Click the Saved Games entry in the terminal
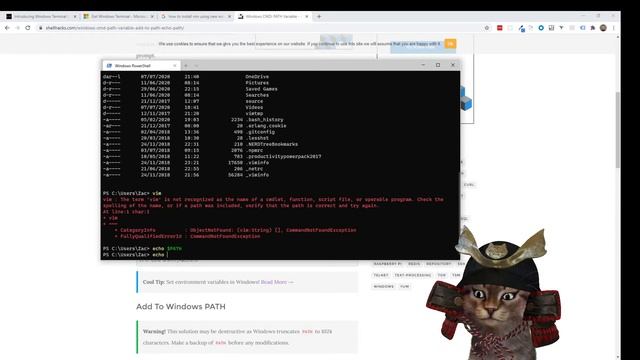 [x=261, y=89]
